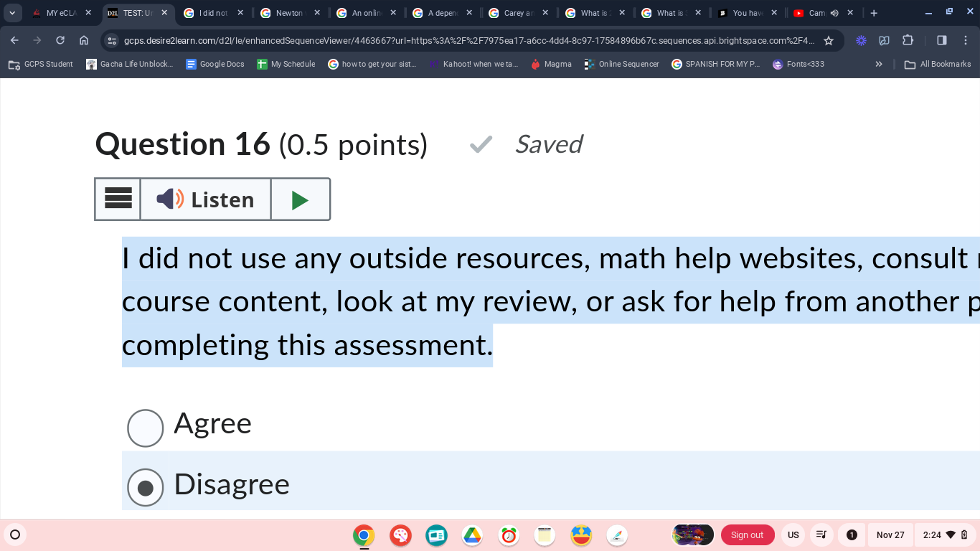The image size is (980, 551).
Task: Go forward with the forward arrow
Action: [x=37, y=41]
